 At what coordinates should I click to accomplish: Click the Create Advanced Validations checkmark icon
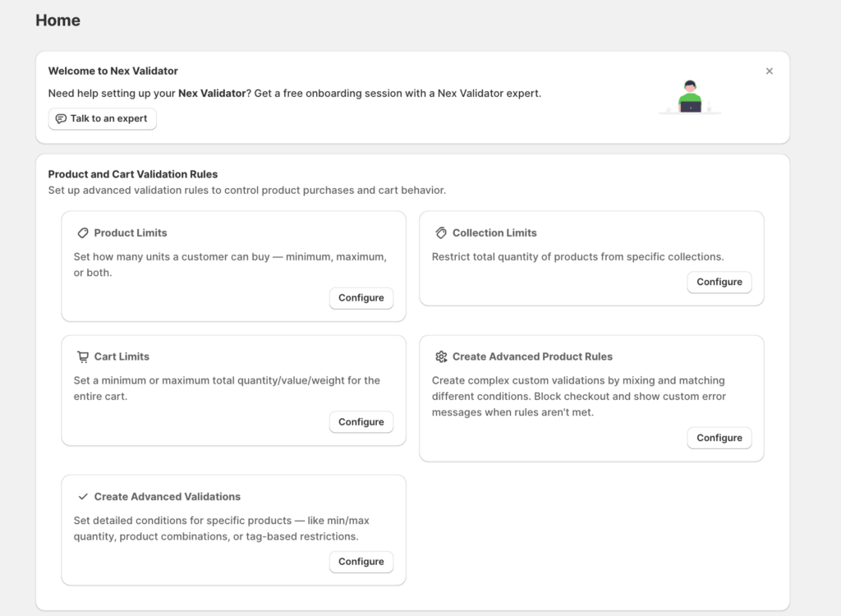tap(83, 497)
